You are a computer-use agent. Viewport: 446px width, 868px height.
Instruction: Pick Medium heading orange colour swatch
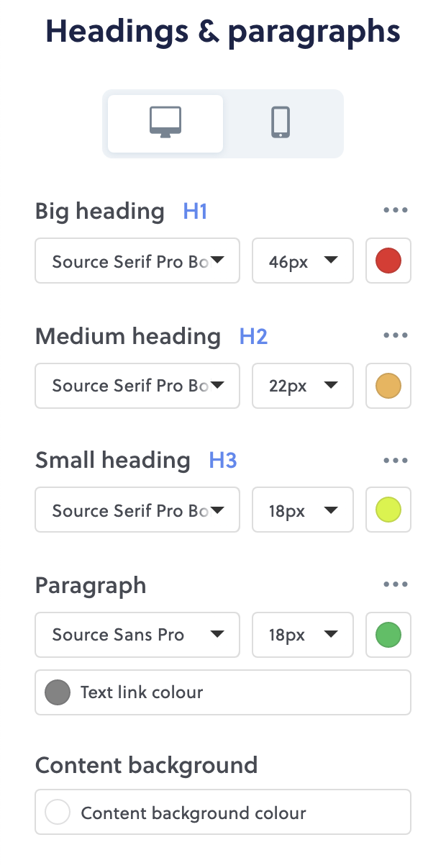388,386
